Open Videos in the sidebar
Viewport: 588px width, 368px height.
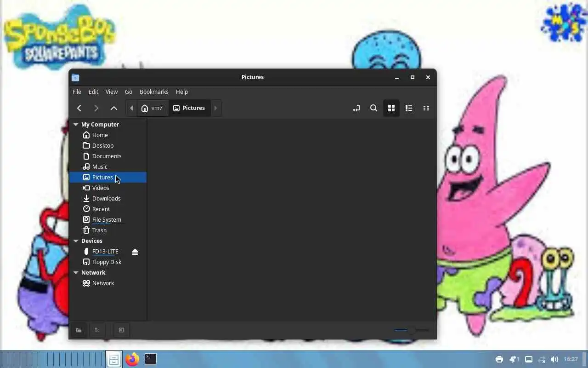[108, 188]
